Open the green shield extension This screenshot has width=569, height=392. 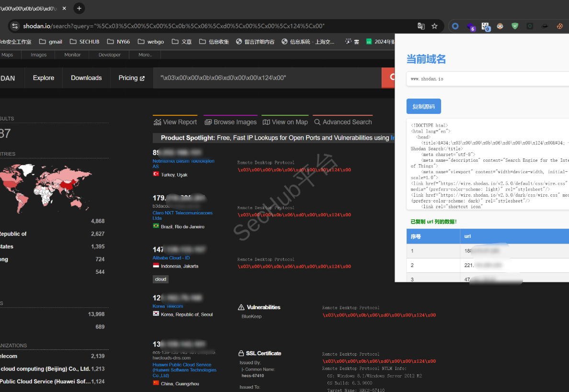point(515,26)
